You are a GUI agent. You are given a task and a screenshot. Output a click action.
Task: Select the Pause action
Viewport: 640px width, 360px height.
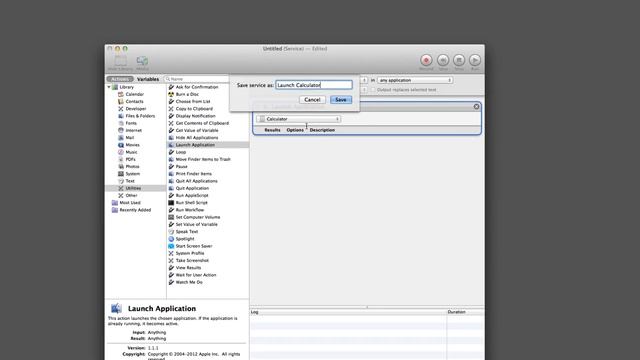point(182,167)
